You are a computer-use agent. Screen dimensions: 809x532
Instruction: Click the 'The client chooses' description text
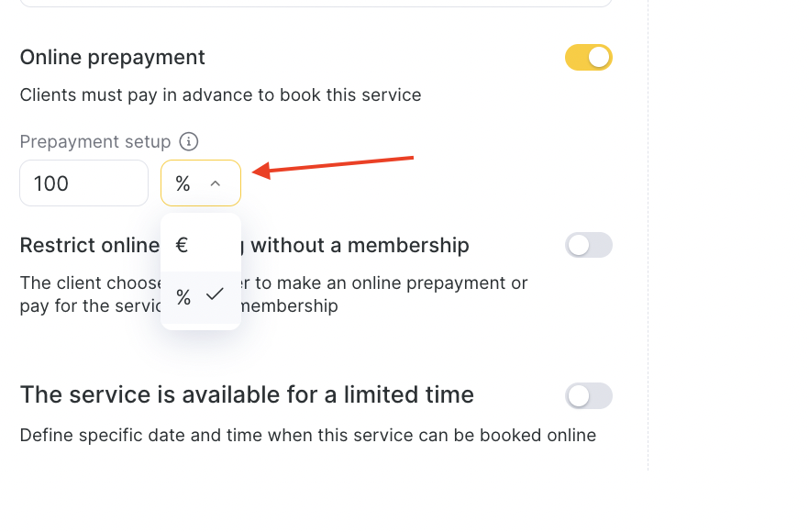(x=89, y=283)
